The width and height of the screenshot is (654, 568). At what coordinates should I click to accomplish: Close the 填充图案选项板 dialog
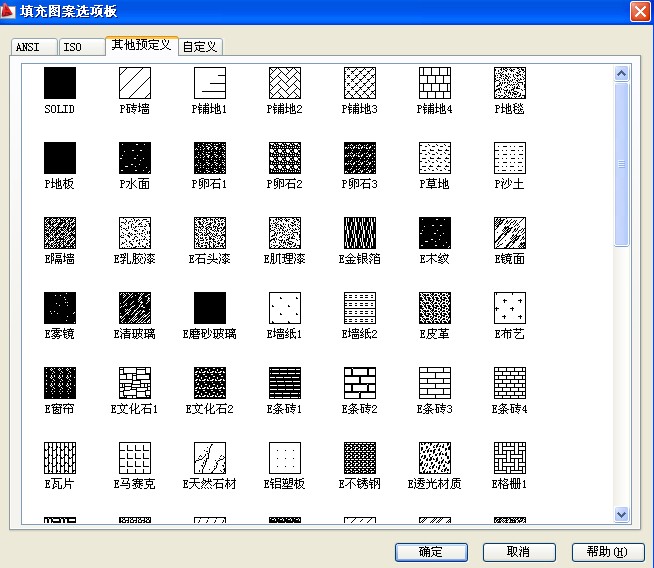(x=640, y=11)
